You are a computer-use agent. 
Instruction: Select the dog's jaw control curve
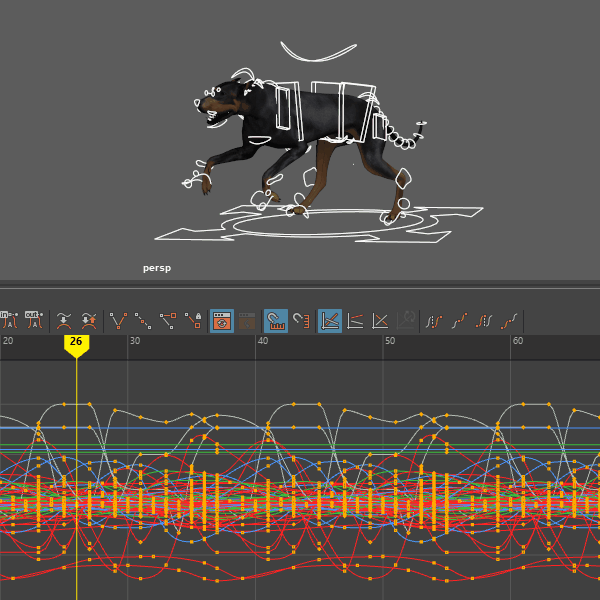click(x=217, y=124)
